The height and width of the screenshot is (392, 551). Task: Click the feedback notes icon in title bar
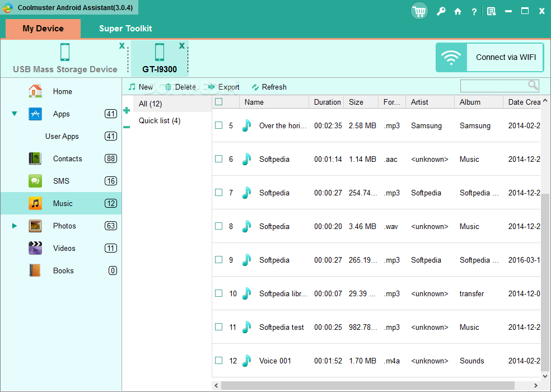pyautogui.click(x=491, y=12)
